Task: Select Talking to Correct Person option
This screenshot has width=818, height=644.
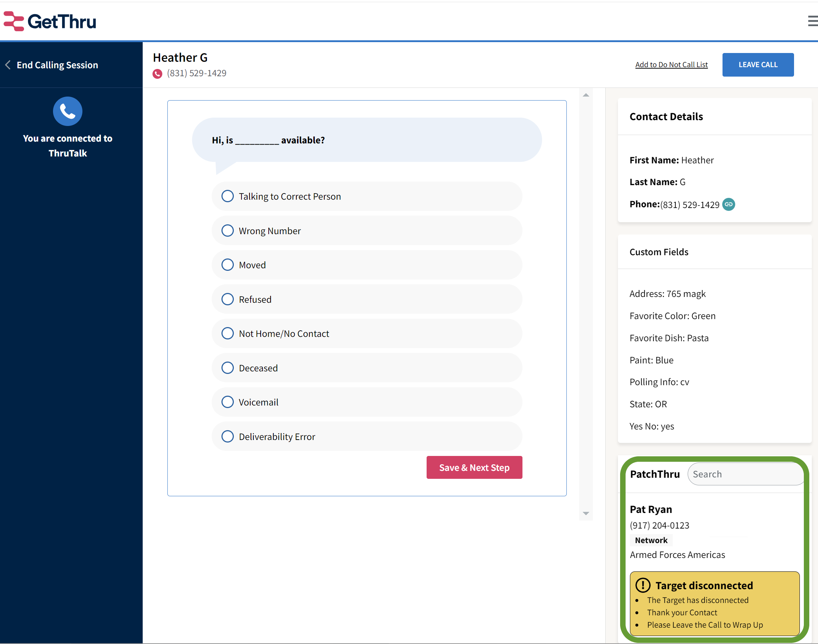Action: (x=227, y=196)
